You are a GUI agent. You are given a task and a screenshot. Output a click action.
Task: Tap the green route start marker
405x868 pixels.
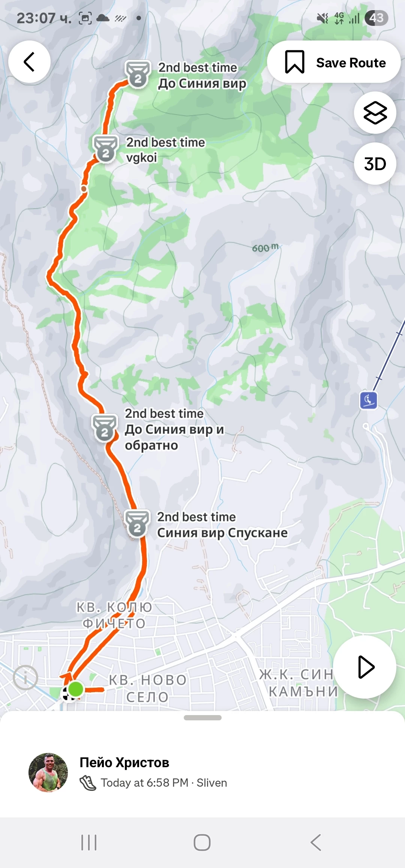pos(76,689)
